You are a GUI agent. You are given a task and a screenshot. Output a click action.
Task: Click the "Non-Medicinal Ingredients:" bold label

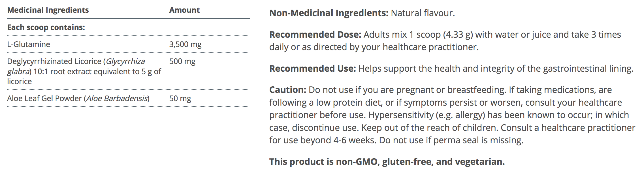point(329,13)
